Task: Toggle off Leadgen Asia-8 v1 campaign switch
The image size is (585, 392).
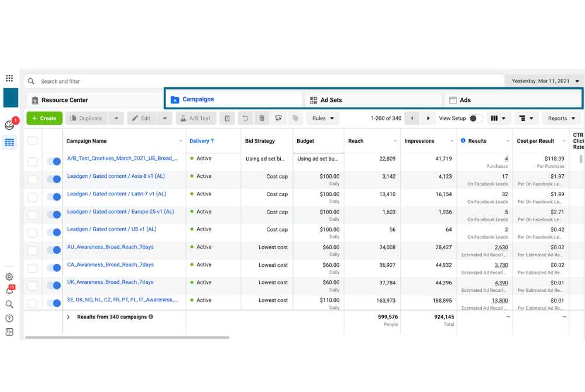Action: (x=54, y=179)
